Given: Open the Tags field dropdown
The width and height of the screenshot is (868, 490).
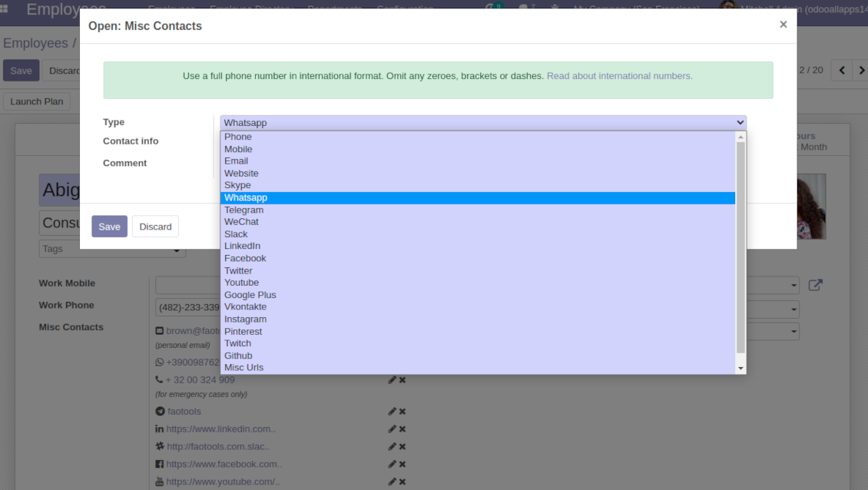Looking at the screenshot, I should click(x=177, y=250).
